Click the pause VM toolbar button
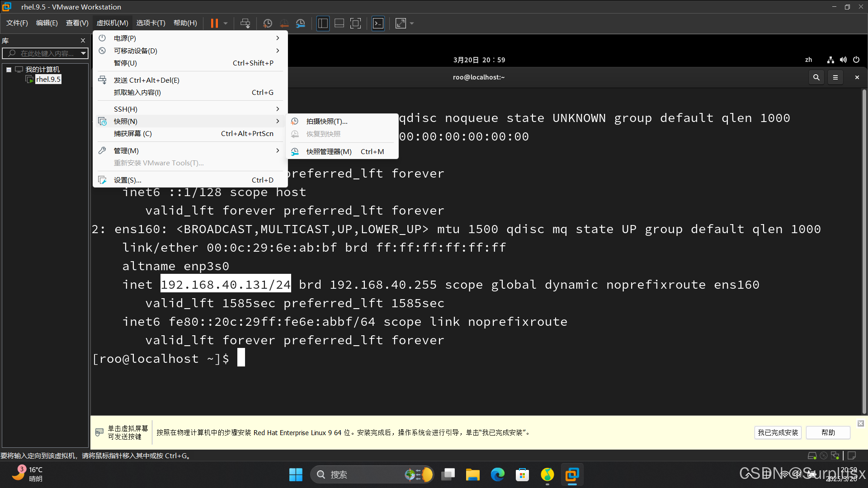This screenshot has width=868, height=488. (x=214, y=23)
